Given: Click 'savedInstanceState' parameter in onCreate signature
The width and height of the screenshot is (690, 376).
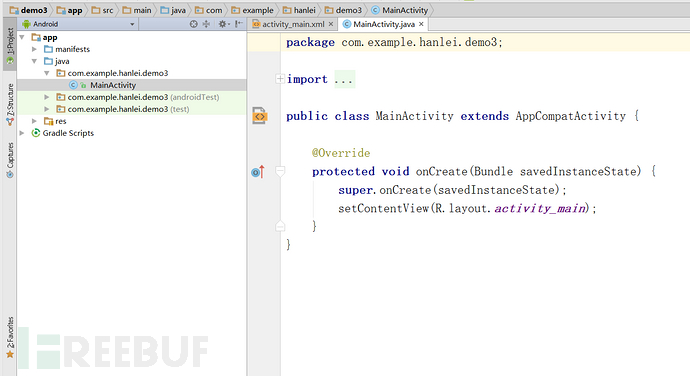Looking at the screenshot, I should [x=578, y=171].
